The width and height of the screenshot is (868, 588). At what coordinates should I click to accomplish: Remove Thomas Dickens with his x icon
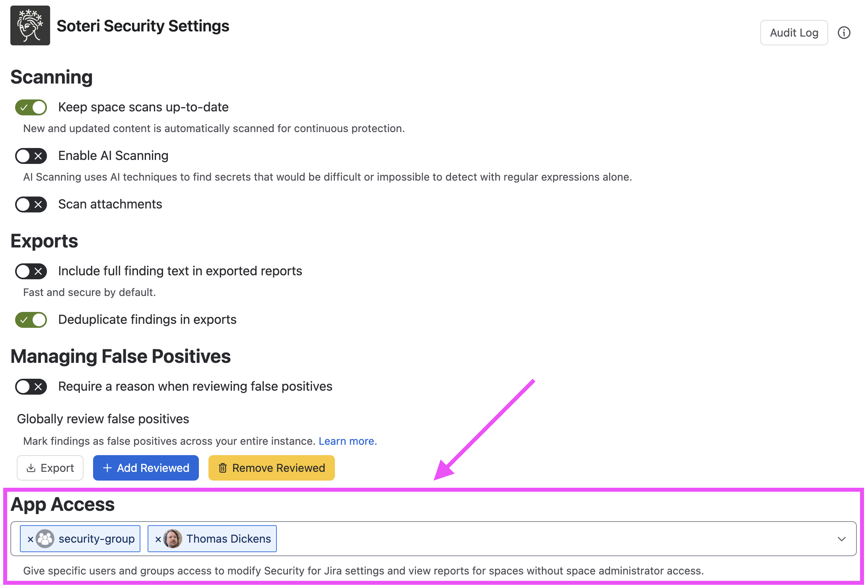(158, 539)
